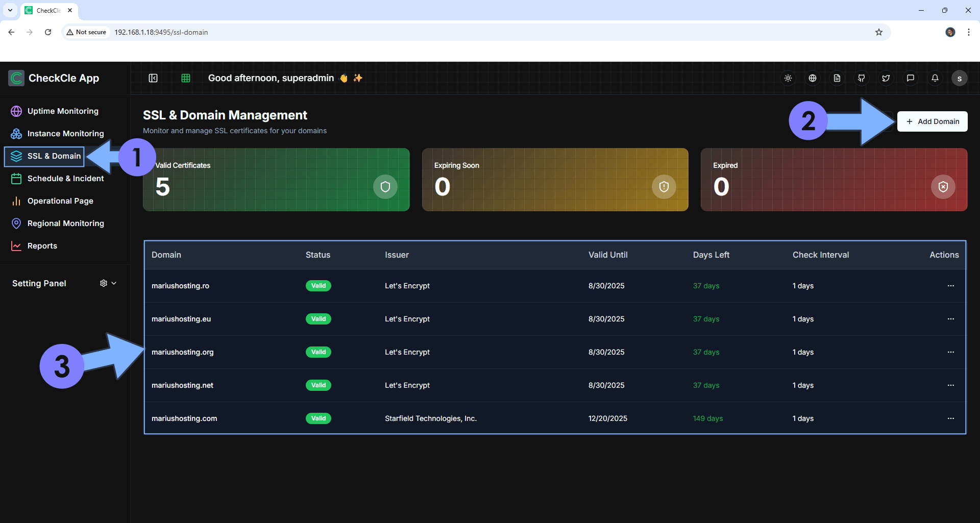Open the language globe icon
Screen dimensions: 980x523
813,78
